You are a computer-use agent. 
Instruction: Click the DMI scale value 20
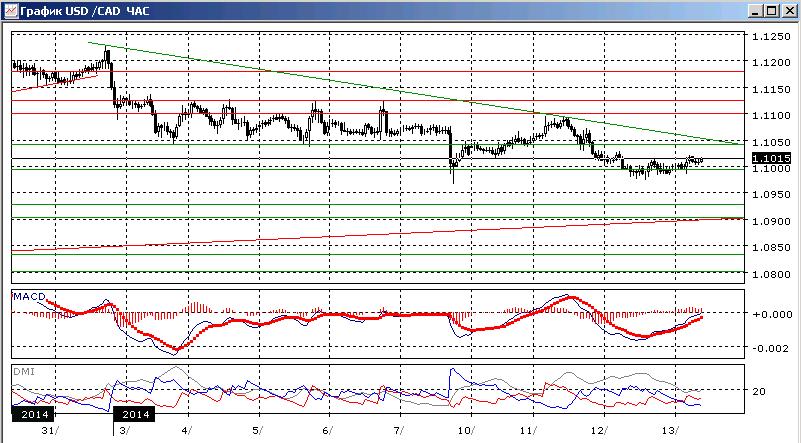tap(759, 391)
